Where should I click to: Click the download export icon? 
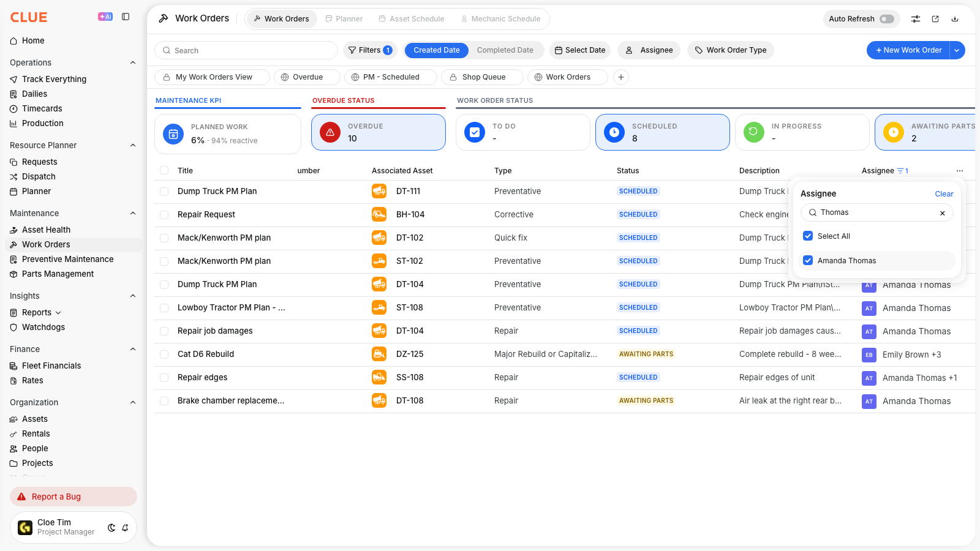pyautogui.click(x=955, y=19)
